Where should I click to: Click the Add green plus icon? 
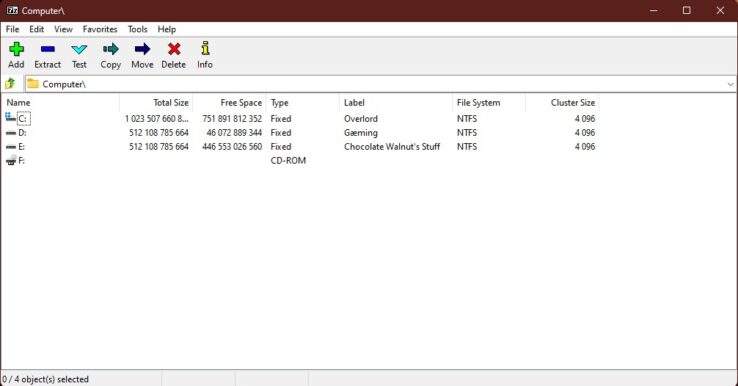[x=16, y=49]
